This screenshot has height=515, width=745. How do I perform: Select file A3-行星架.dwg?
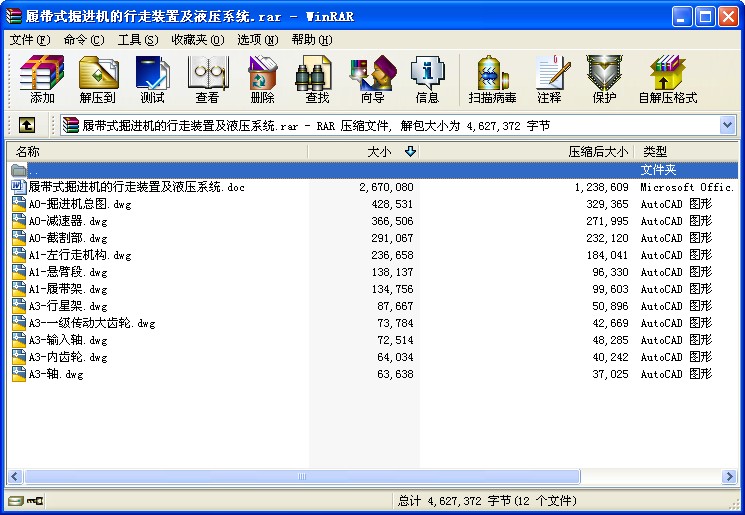click(68, 306)
